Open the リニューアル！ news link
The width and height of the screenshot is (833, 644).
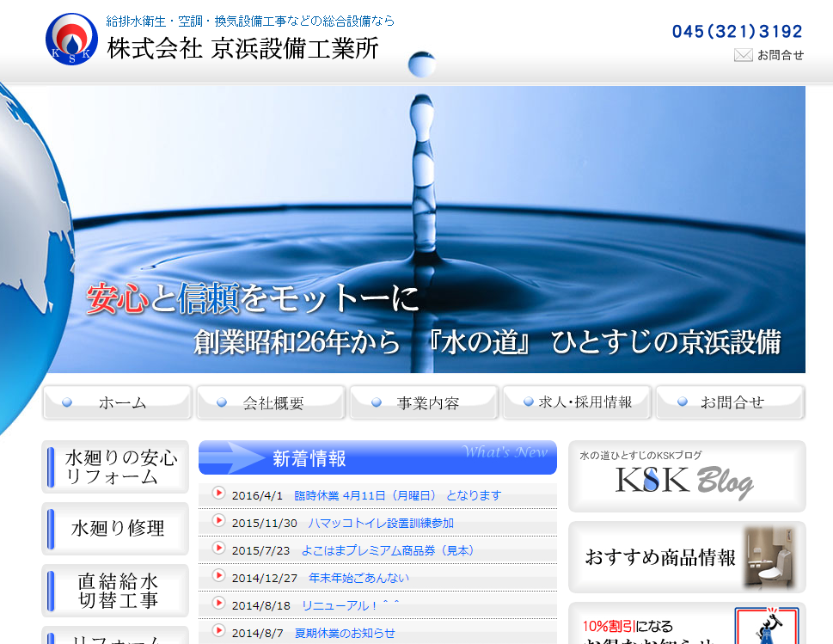[350, 606]
